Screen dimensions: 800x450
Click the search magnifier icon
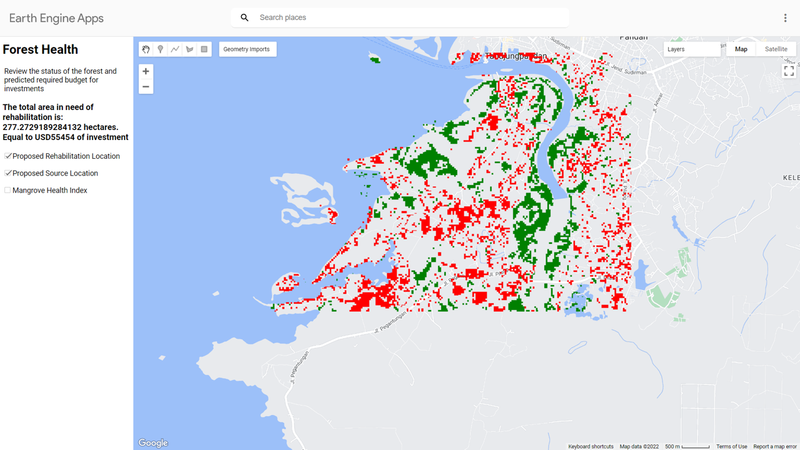coord(244,18)
